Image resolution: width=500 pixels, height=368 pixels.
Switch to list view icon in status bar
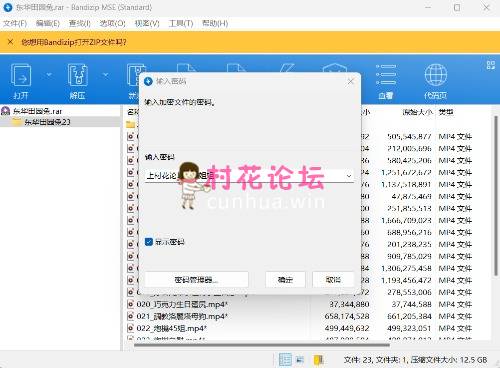point(300,360)
